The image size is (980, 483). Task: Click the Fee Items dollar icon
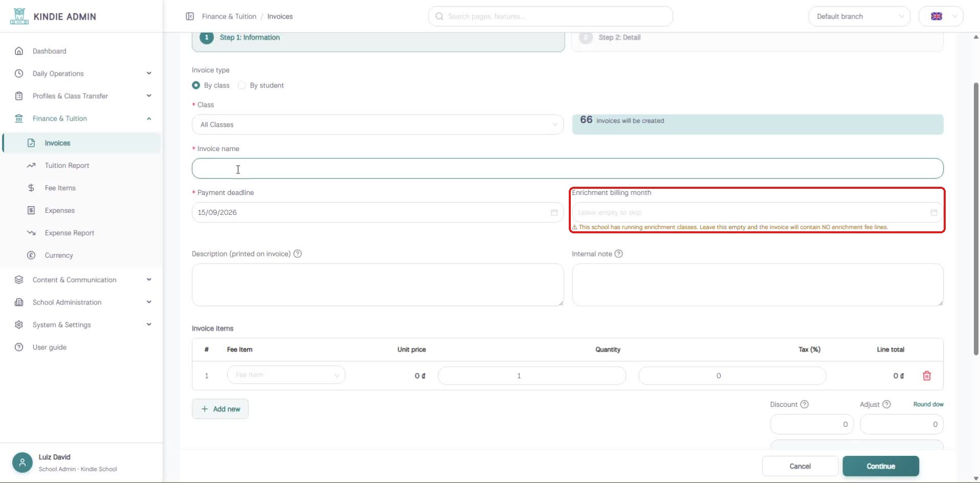[x=31, y=188]
